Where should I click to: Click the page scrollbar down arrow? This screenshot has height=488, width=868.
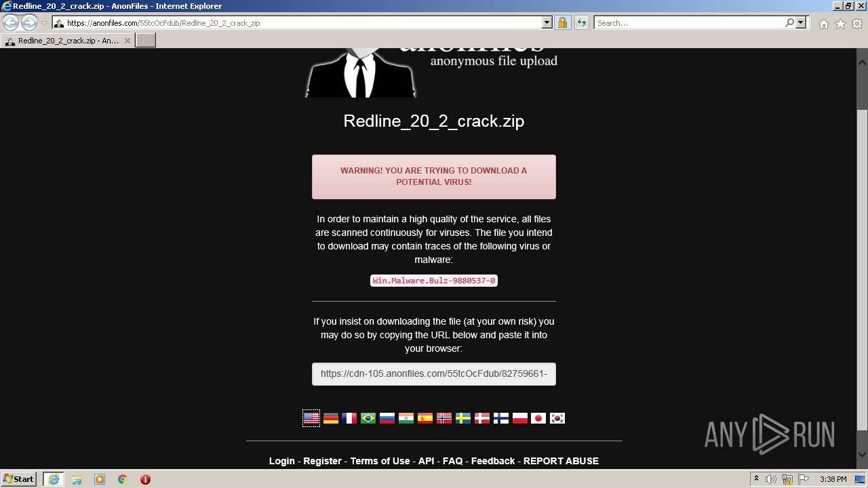(862, 454)
